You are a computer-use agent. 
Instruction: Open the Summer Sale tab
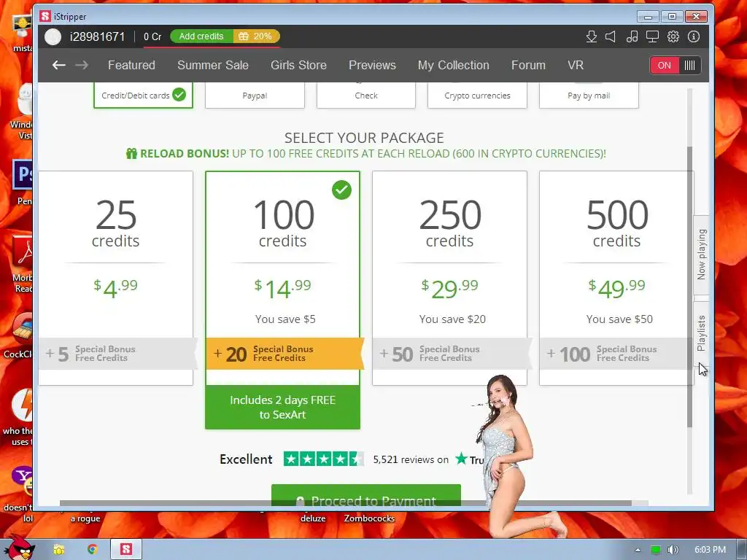[x=213, y=65]
